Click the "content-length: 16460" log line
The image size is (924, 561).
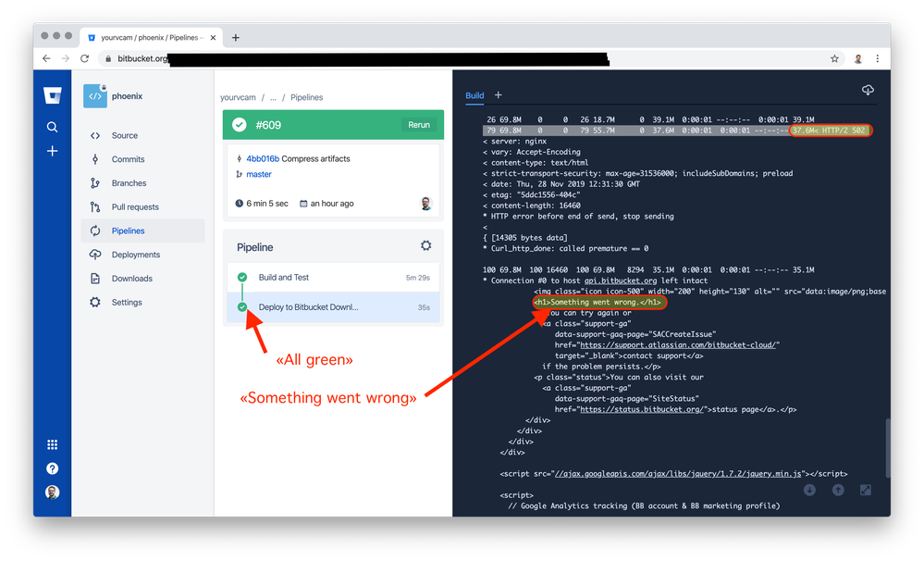tap(532, 206)
